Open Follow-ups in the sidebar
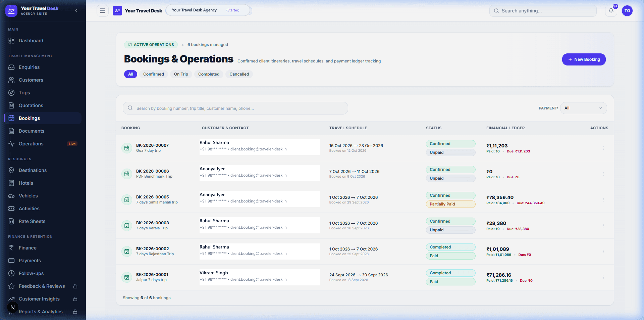644x320 pixels. (43, 273)
